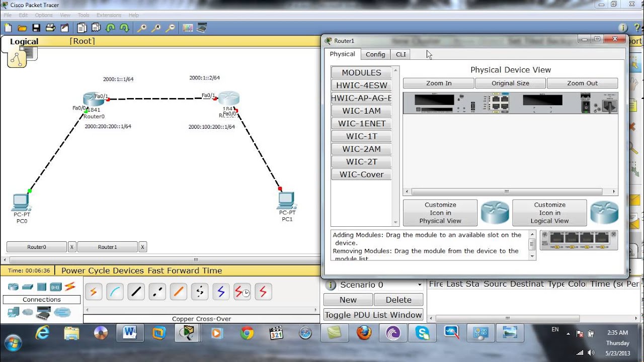The image size is (644, 362).
Task: Choose the Copper Straight-Through cable icon
Action: [x=136, y=292]
